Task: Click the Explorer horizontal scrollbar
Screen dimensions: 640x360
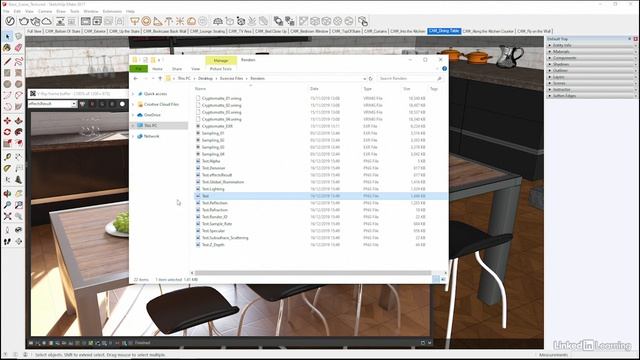Action: click(313, 273)
